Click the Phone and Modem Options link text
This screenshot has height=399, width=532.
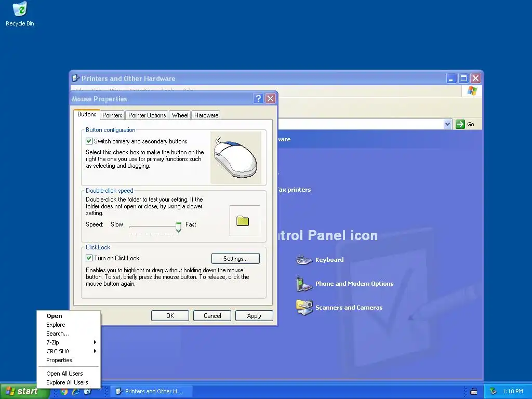[x=354, y=284]
